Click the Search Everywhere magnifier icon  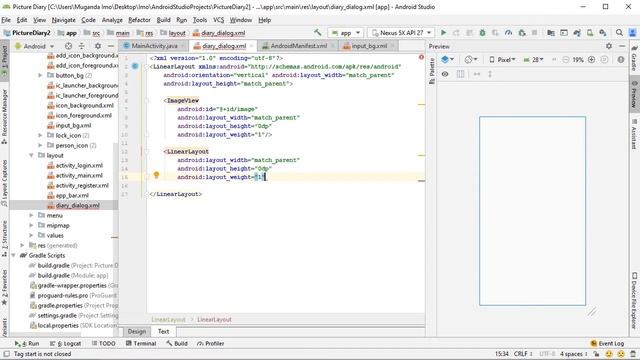point(619,33)
